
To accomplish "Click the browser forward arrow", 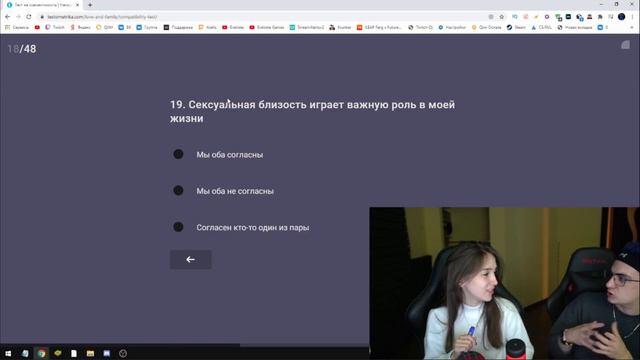I will click(18, 17).
